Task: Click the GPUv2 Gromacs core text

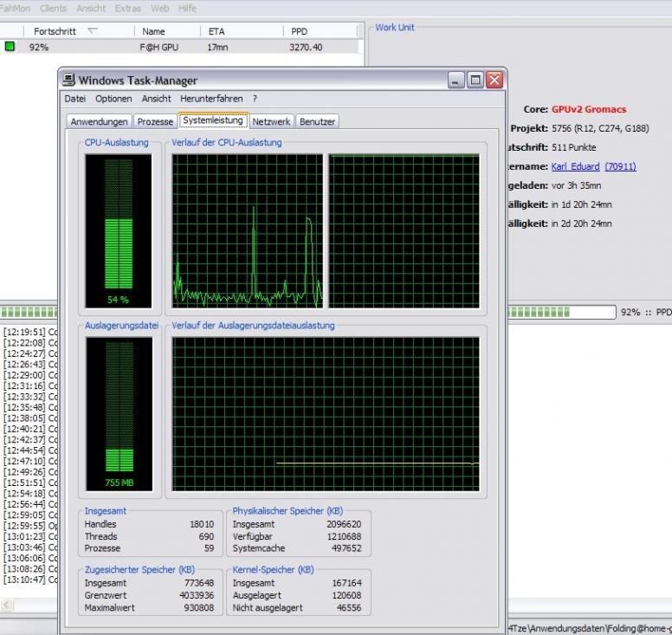Action: [x=588, y=109]
